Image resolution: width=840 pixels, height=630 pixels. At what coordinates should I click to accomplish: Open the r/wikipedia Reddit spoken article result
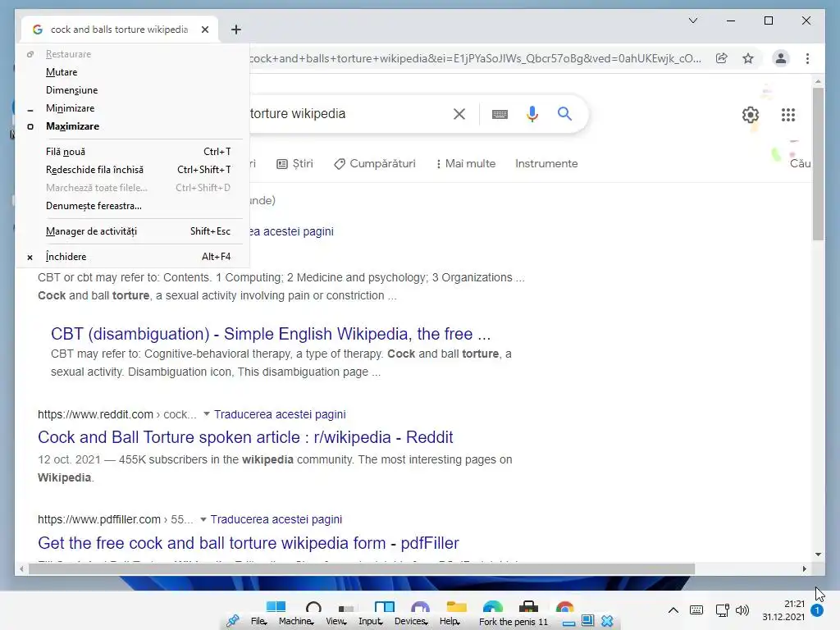tap(245, 437)
